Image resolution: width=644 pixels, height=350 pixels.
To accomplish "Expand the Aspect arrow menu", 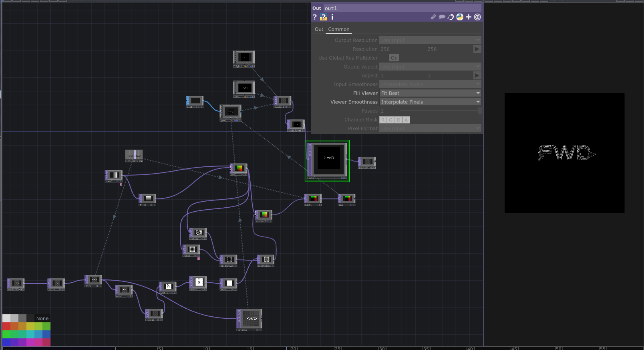I will [x=477, y=75].
